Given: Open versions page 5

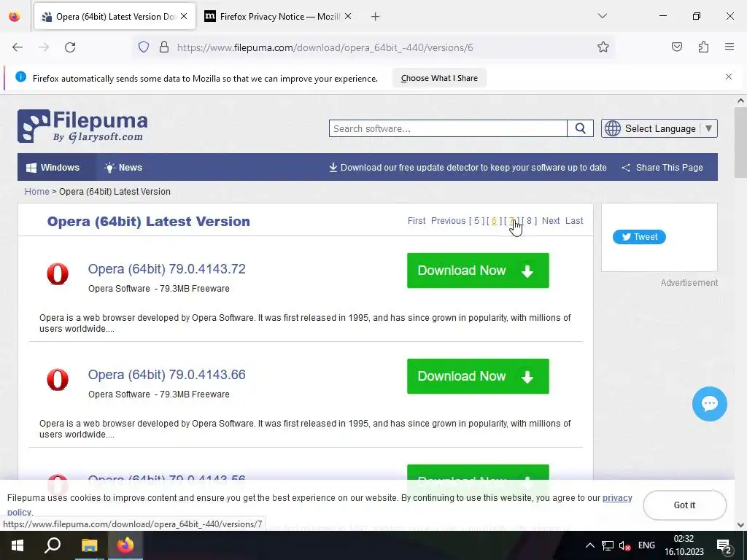Looking at the screenshot, I should 476,221.
